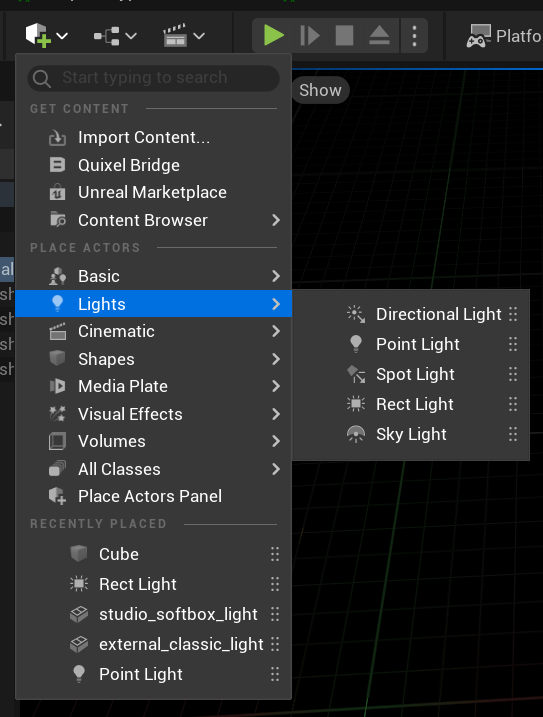This screenshot has height=717, width=543.
Task: Place a Spot Light
Action: point(410,374)
